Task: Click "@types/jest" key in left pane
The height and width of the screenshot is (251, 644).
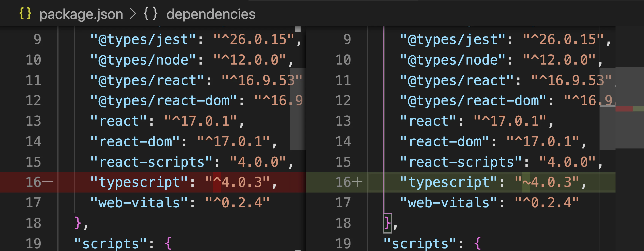Action: click(143, 39)
